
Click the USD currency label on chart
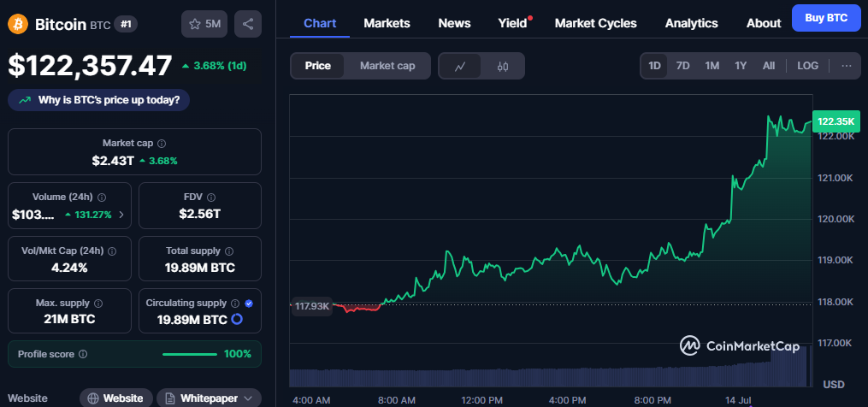point(834,384)
